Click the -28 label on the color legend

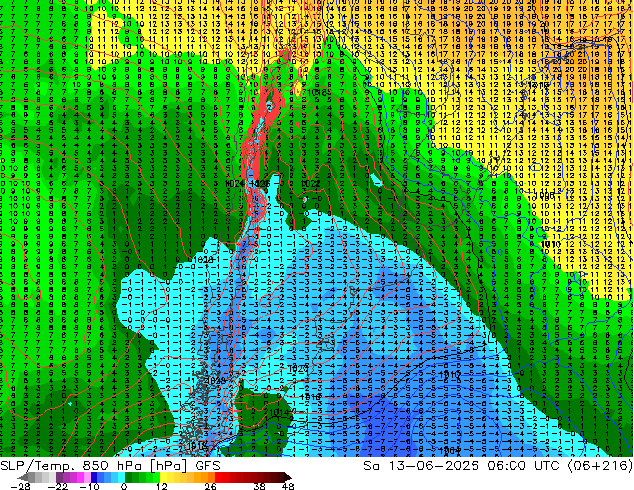coord(20,486)
